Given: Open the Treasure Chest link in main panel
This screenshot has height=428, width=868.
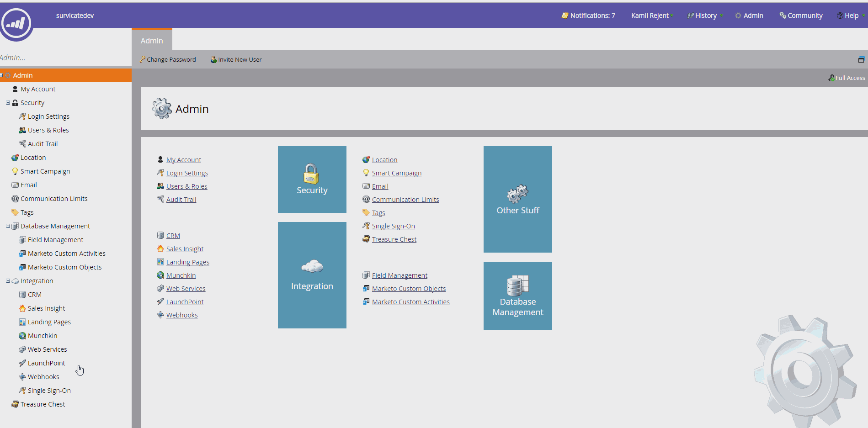Looking at the screenshot, I should coord(394,239).
